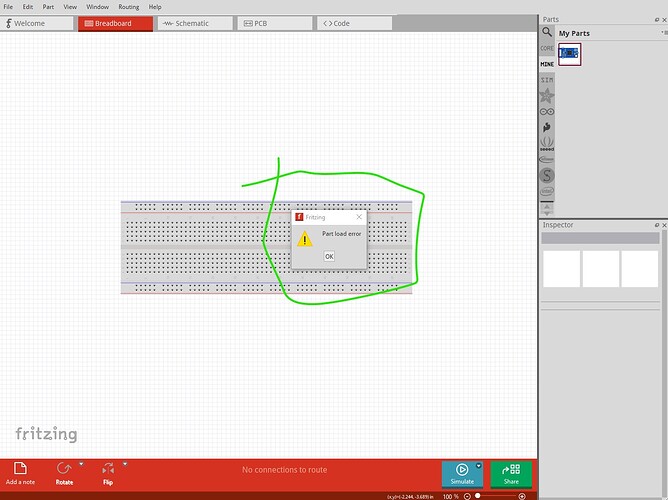Select the blue part thumbnail in My Parts
Screen dimensions: 668x500
pyautogui.click(x=569, y=54)
